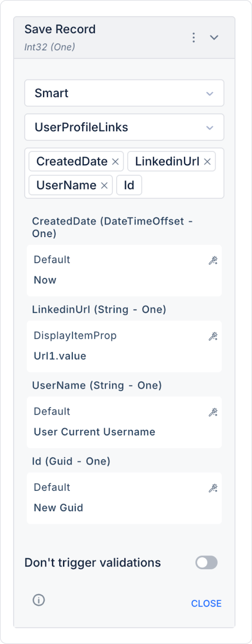Edit the User Current Username value

(x=94, y=432)
